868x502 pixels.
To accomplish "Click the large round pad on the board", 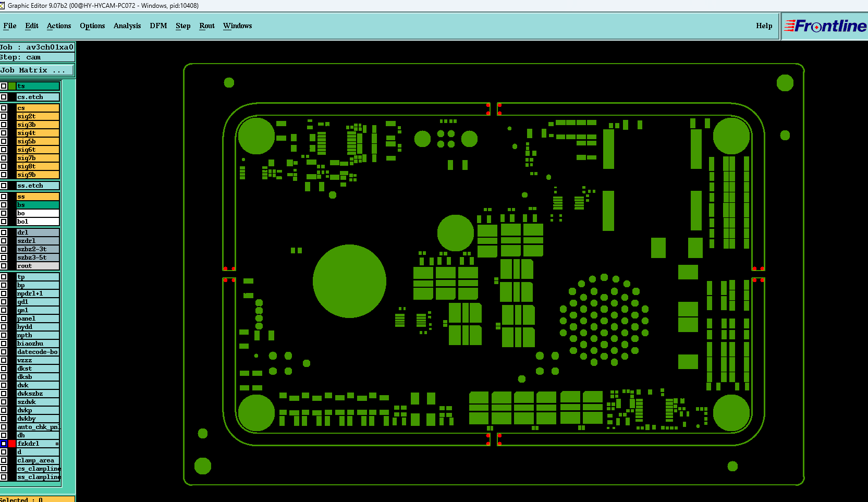I will pos(349,281).
